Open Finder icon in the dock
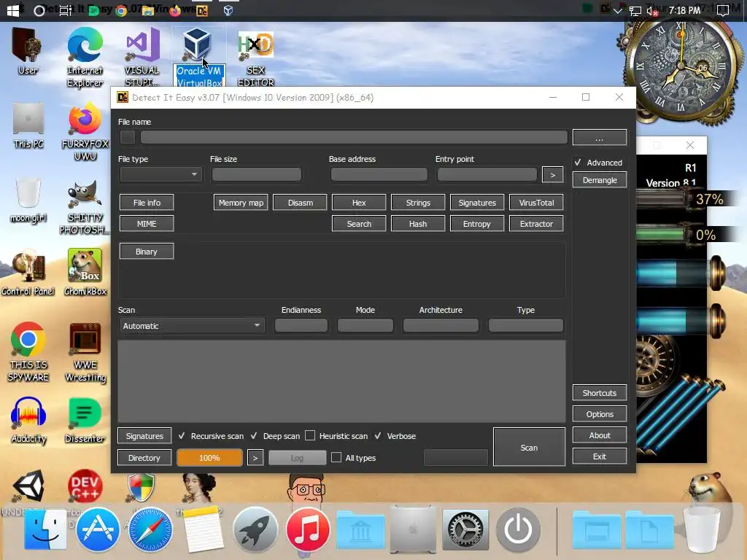This screenshot has width=747, height=560. [x=45, y=529]
